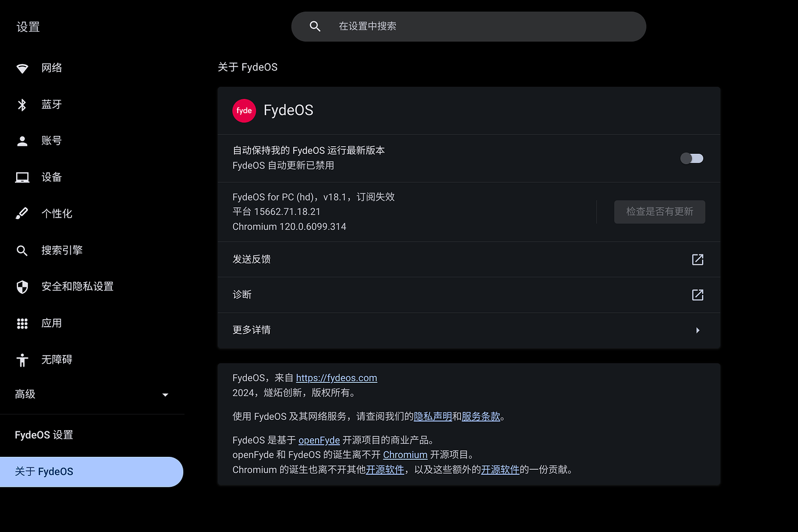This screenshot has width=798, height=532.
Task: Select the 个性化 brush icon
Action: click(x=22, y=213)
